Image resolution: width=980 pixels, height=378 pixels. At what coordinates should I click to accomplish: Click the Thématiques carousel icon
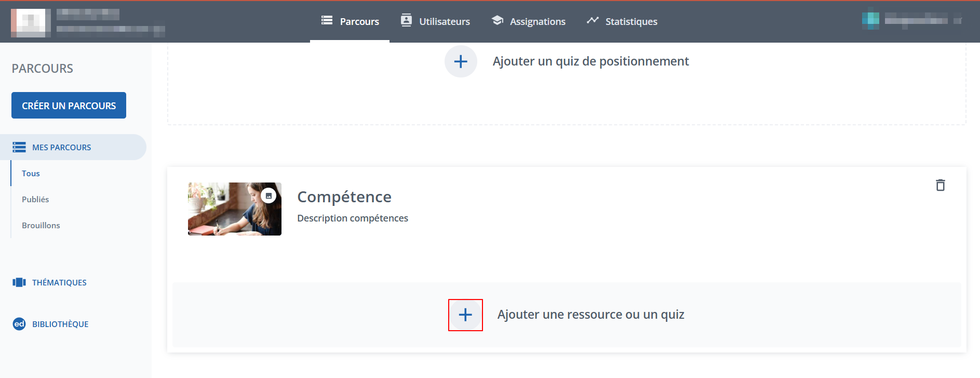(19, 282)
